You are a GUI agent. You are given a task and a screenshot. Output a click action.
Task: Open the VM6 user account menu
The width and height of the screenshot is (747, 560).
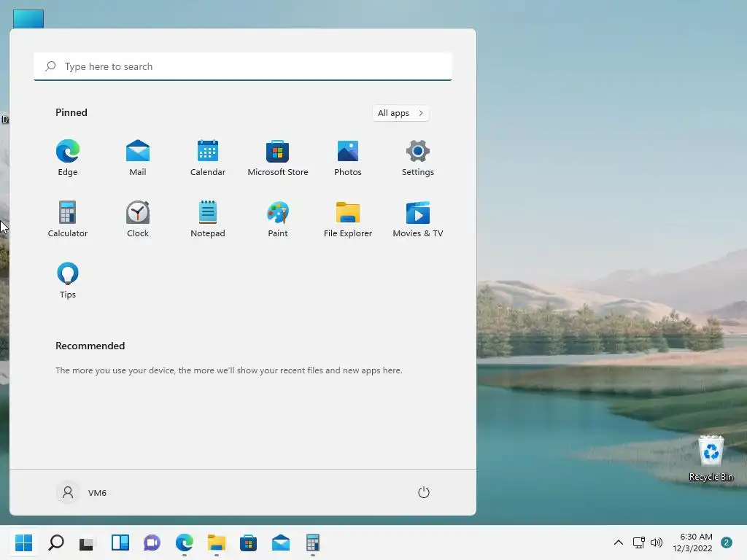82,492
